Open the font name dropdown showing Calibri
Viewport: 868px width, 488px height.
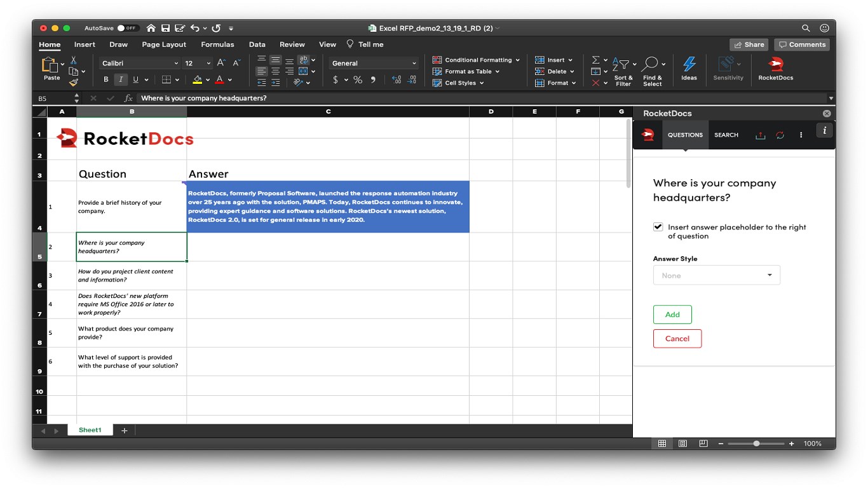tap(140, 63)
